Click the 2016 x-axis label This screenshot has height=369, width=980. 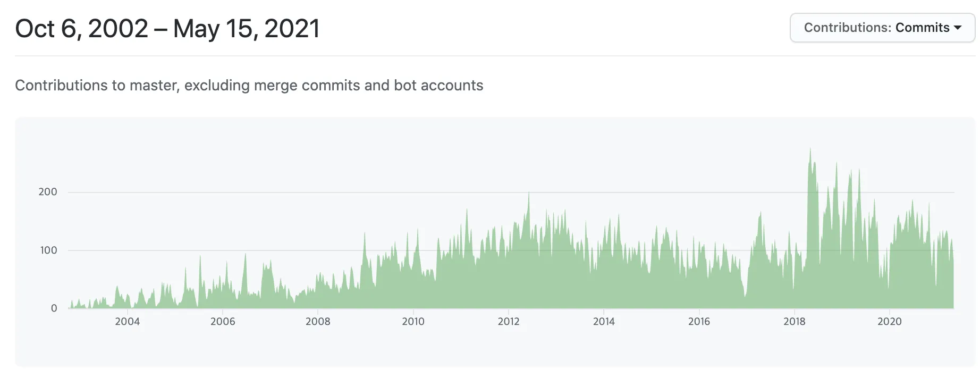(x=699, y=321)
